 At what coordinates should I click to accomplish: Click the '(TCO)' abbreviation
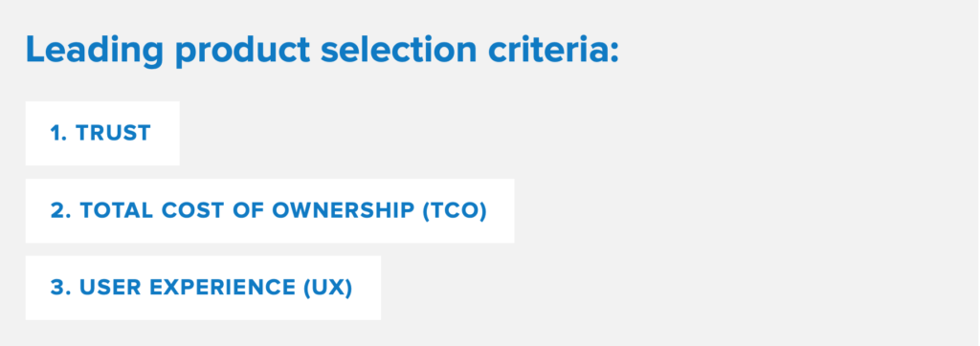pos(455,210)
